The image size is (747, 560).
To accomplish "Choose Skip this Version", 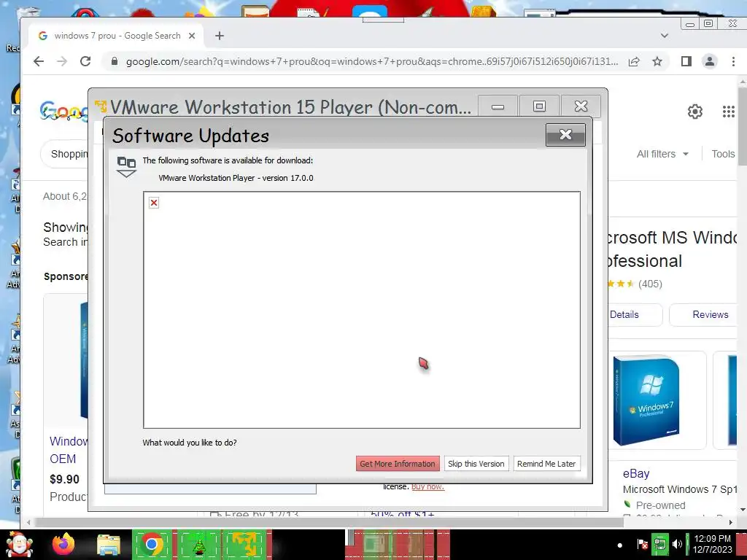I will click(476, 464).
